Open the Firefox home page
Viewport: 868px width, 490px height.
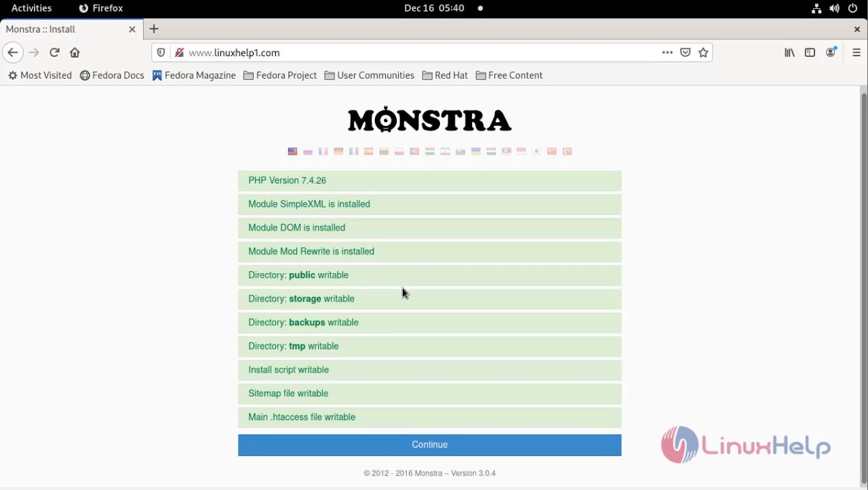coord(75,52)
